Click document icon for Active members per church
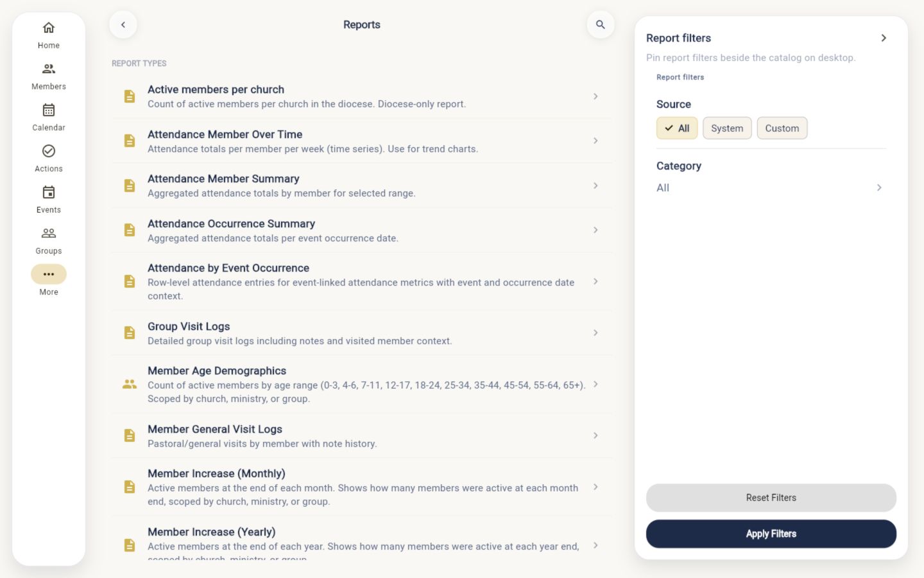Viewport: 924px width, 578px height. click(x=130, y=96)
